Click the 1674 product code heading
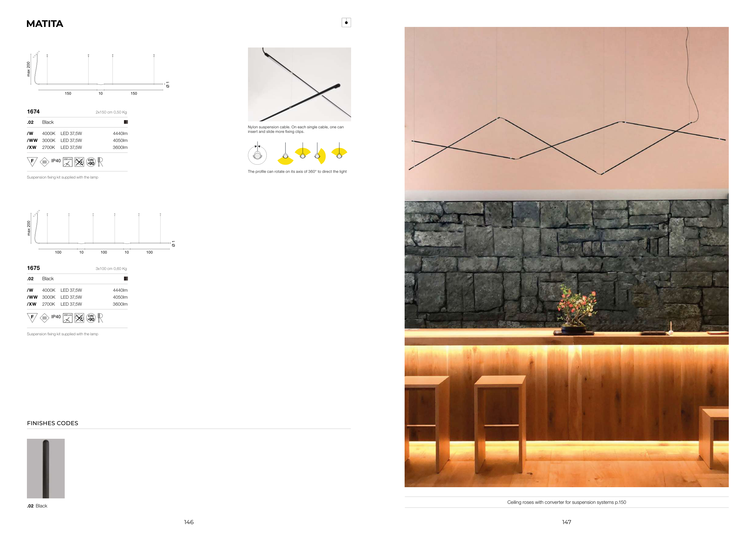The height and width of the screenshot is (535, 756). coord(33,112)
